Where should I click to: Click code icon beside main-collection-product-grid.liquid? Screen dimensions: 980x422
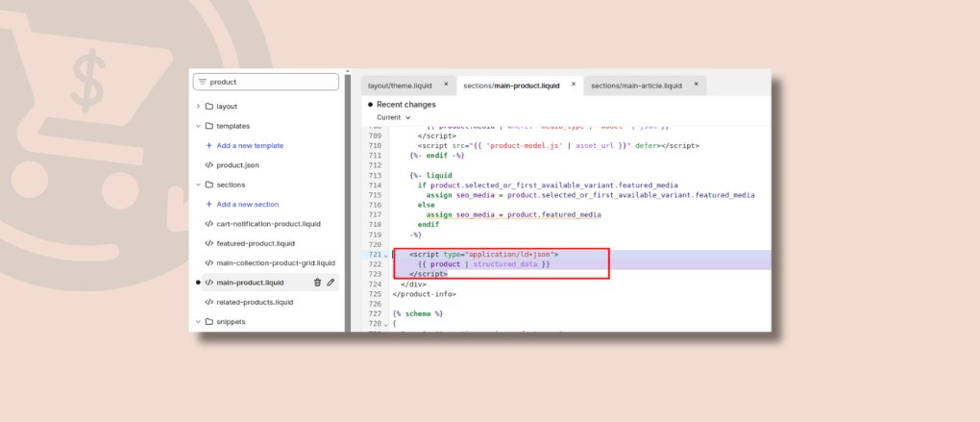click(x=209, y=262)
